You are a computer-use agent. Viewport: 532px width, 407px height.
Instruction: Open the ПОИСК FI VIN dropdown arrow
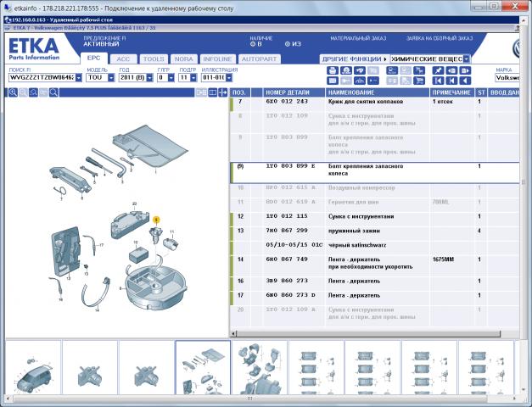pyautogui.click(x=79, y=78)
